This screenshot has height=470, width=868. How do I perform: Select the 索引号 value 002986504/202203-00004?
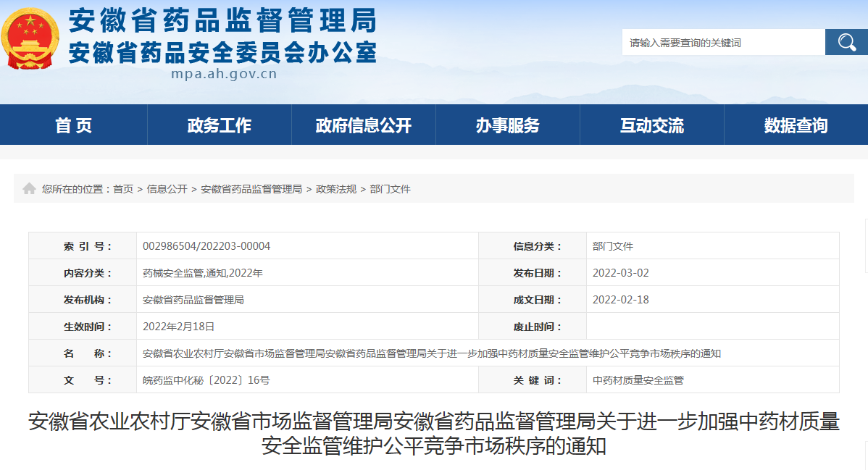205,246
